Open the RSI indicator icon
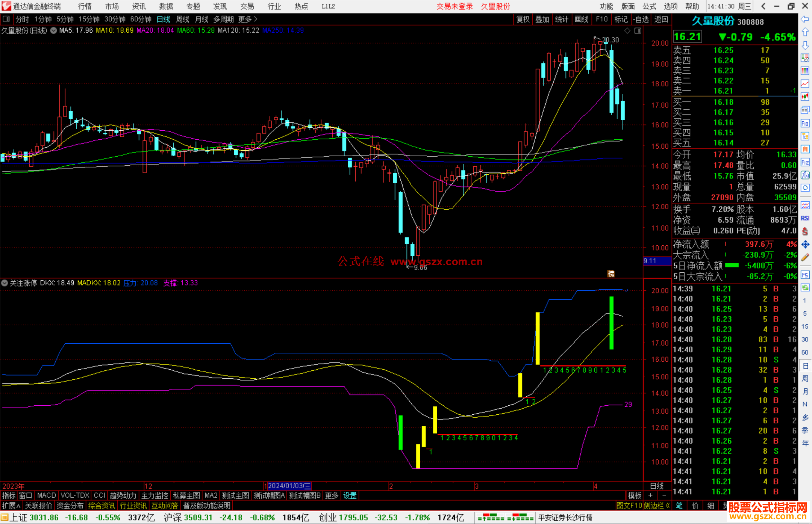 pos(805,218)
